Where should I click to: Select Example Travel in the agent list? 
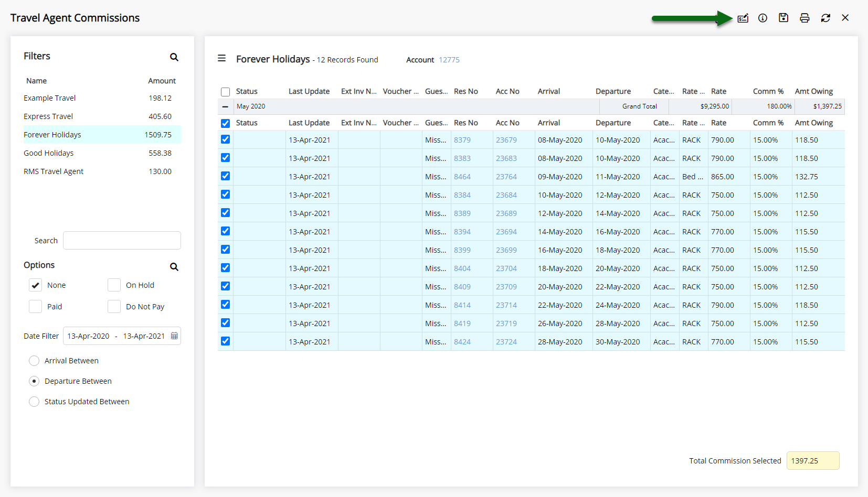(102, 98)
